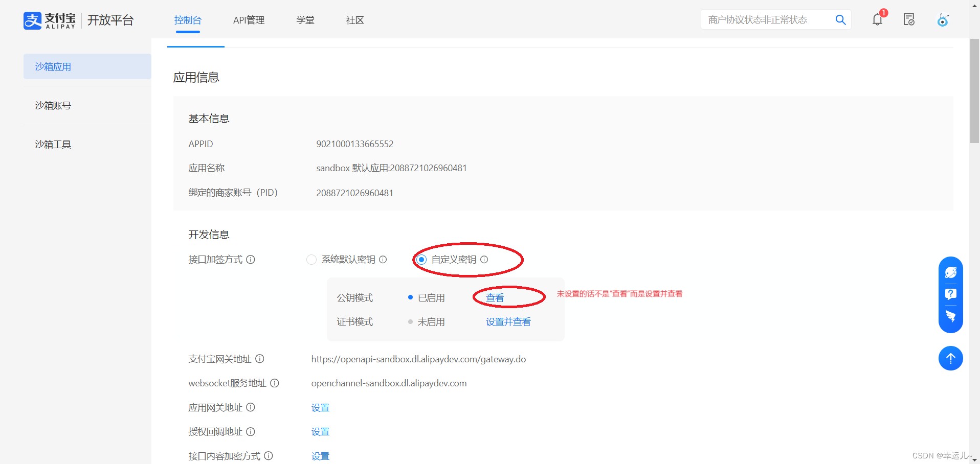Focus the header search input field

[x=767, y=20]
